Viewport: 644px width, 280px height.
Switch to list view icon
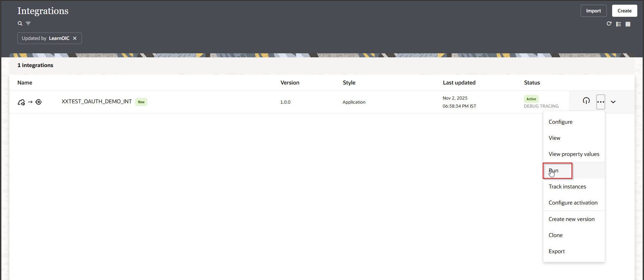(619, 24)
